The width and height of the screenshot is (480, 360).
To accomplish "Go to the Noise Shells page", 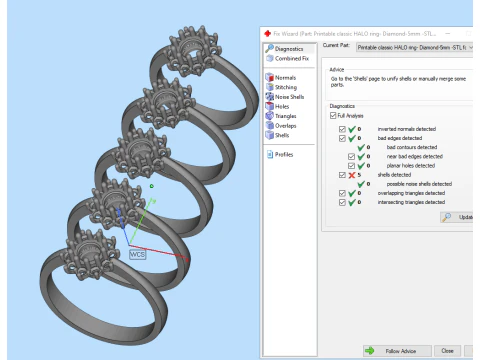I will (x=289, y=97).
